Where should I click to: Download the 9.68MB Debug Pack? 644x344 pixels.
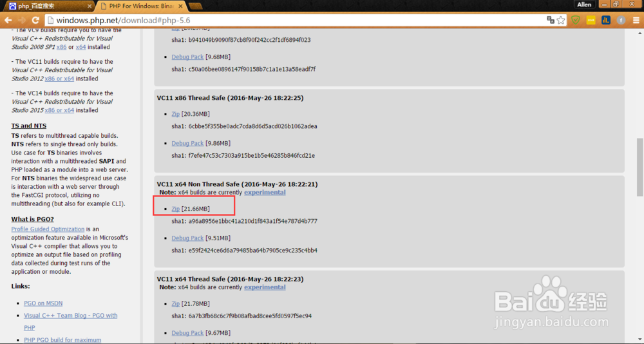(x=187, y=57)
